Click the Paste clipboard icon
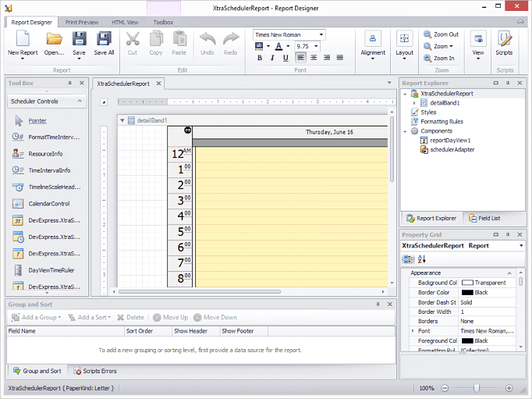This screenshot has width=532, height=399. pos(179,38)
